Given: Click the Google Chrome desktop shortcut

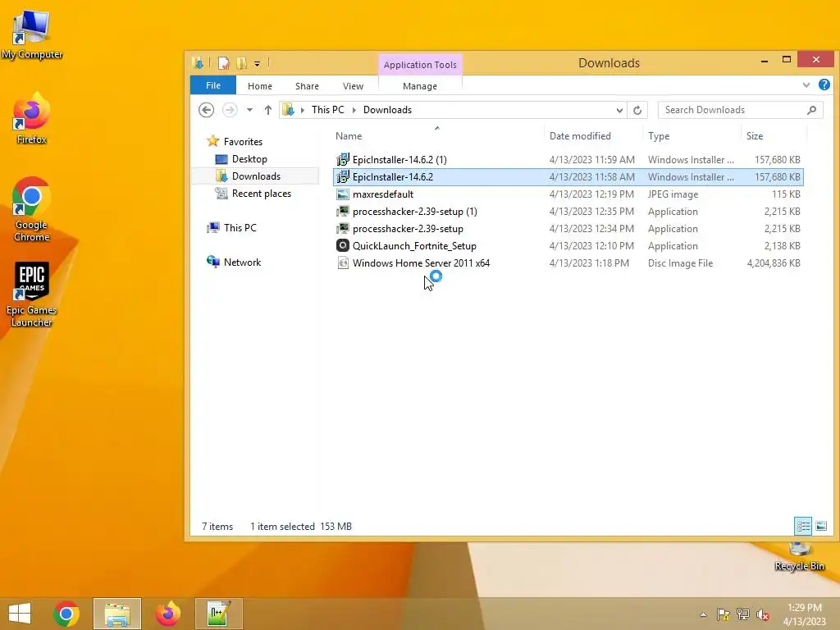Looking at the screenshot, I should (x=32, y=210).
